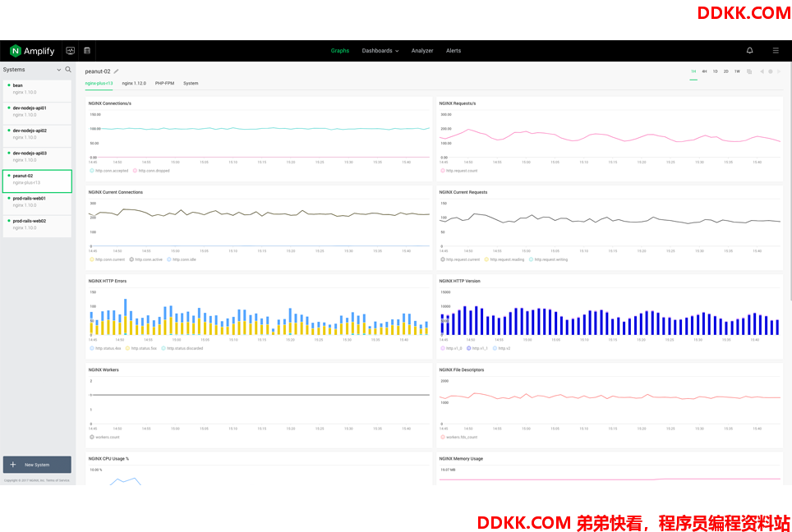
Task: Search systems with the magnifier icon
Action: [68, 70]
